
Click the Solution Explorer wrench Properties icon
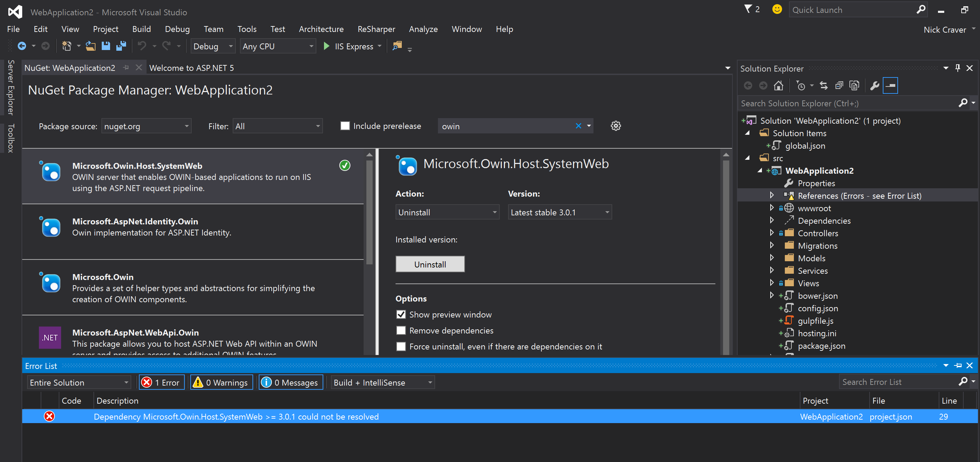pyautogui.click(x=875, y=85)
